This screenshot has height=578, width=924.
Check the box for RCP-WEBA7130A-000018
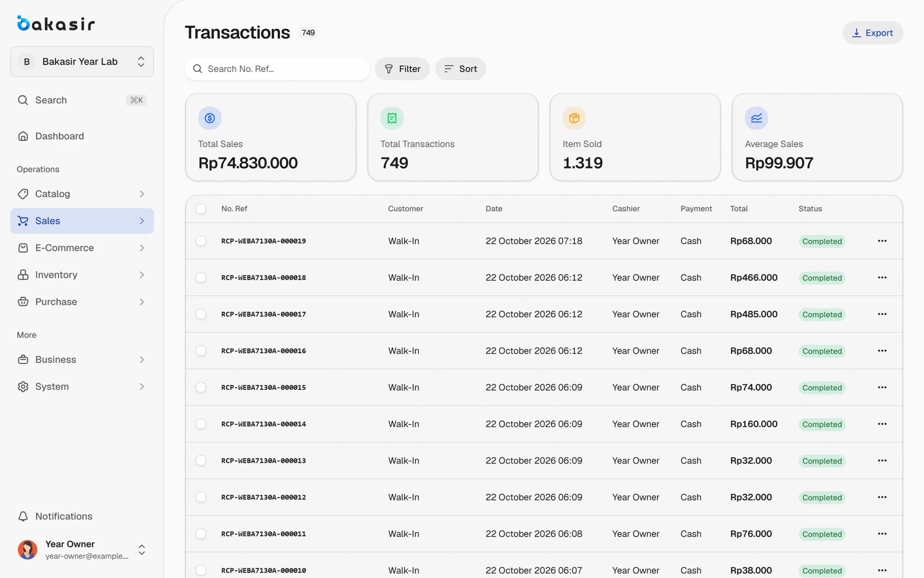coord(201,277)
